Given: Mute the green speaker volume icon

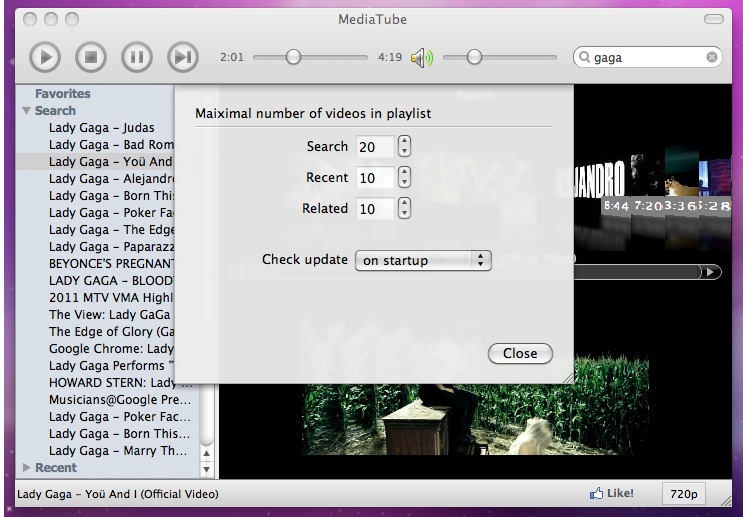Looking at the screenshot, I should click(x=421, y=58).
